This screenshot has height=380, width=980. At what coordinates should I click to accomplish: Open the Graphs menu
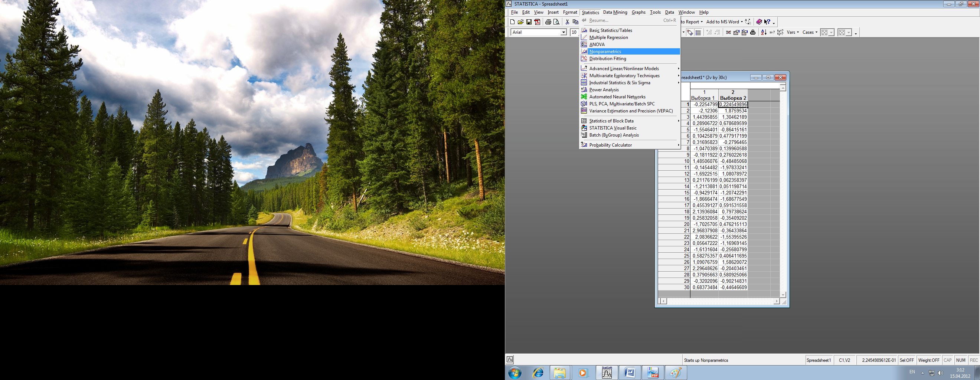(x=638, y=12)
